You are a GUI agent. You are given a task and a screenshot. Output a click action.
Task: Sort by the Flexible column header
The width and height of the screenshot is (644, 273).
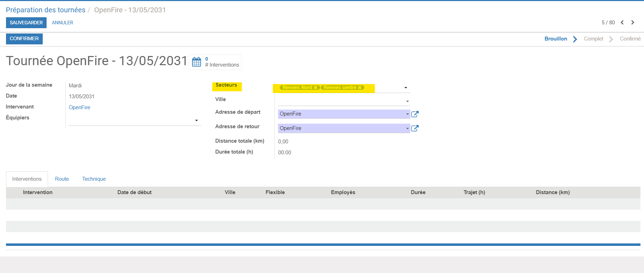tap(275, 192)
